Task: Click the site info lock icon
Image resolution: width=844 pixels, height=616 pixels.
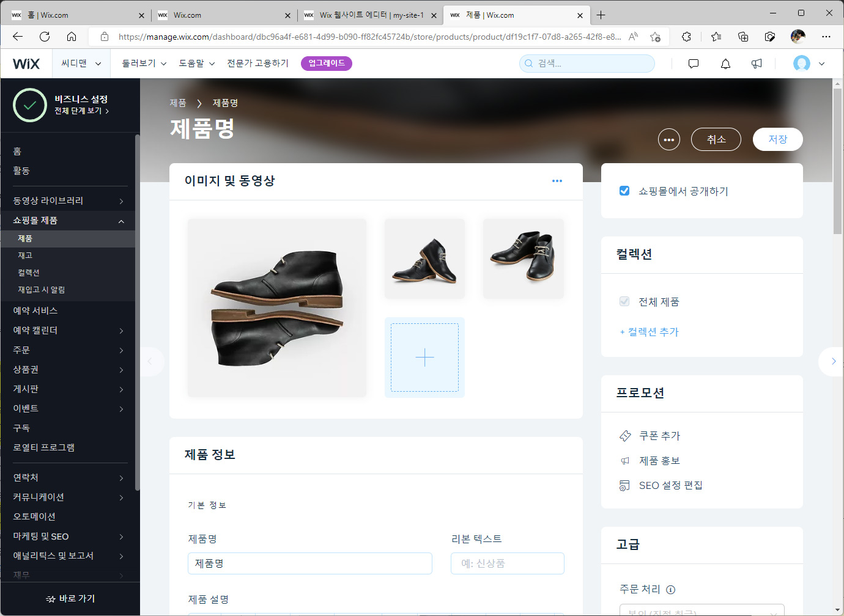Action: 105,37
